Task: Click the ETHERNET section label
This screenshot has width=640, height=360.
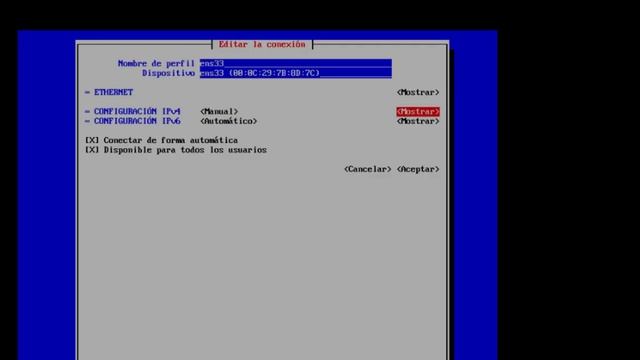Action: click(113, 92)
